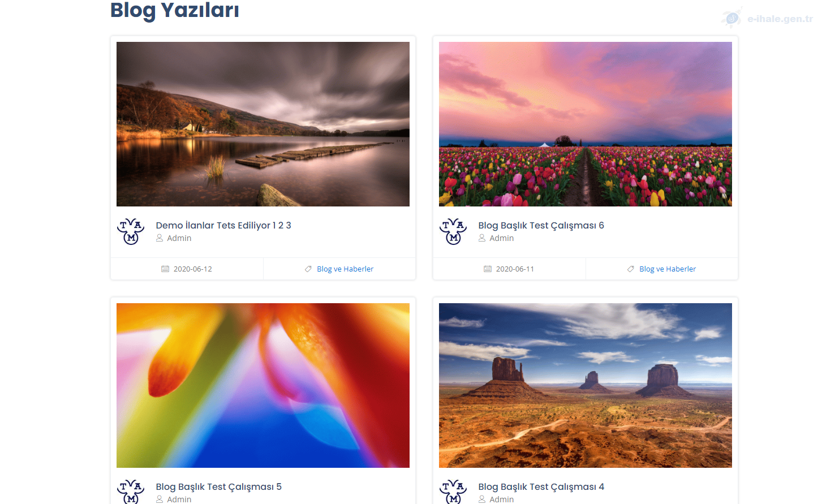Open post Blog Başlık Test Çalışması 6

click(x=541, y=225)
